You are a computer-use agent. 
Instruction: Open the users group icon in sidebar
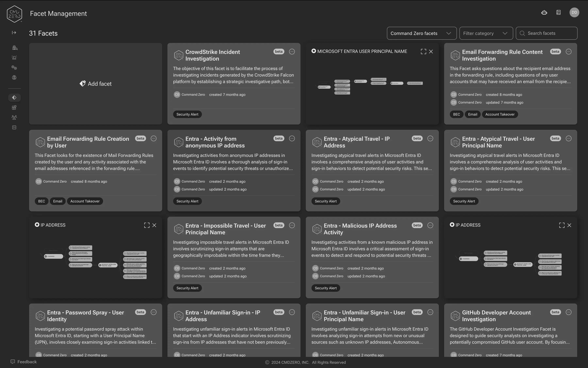[14, 117]
